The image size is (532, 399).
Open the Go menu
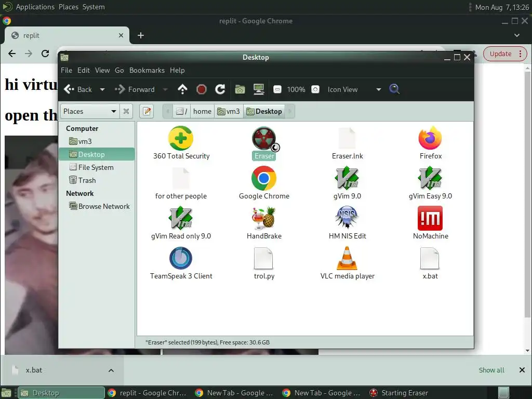click(119, 70)
